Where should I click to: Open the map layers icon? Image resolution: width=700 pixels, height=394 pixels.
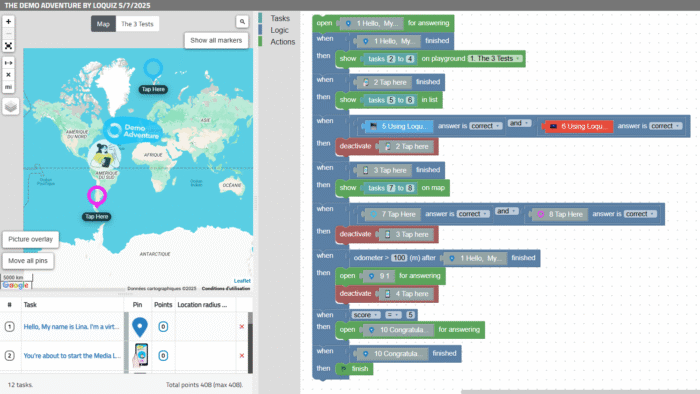(x=11, y=106)
